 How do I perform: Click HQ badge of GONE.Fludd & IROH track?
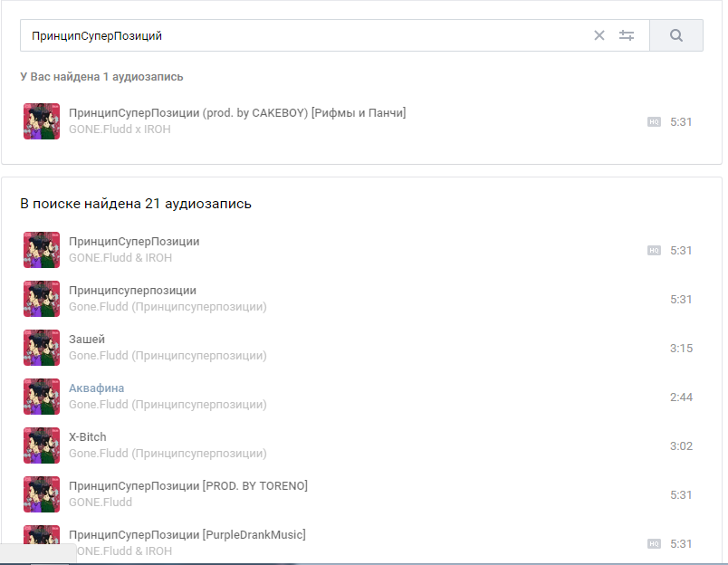(x=654, y=250)
